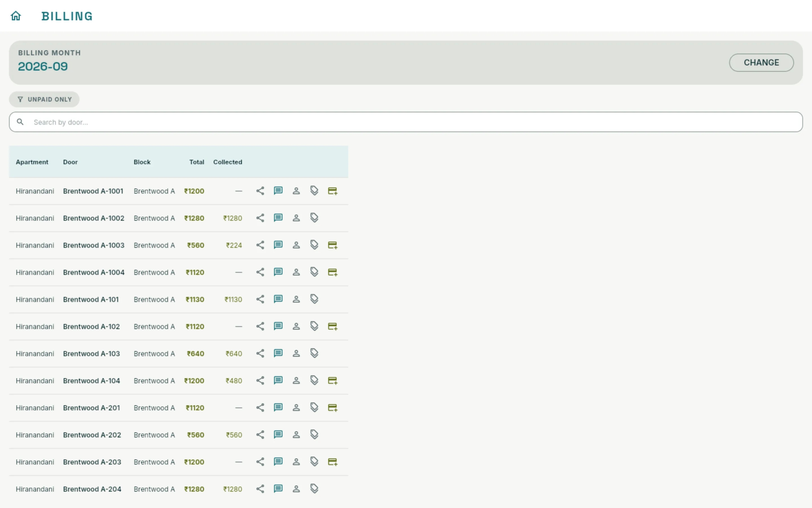Click the ₹1130 total for A-101
This screenshot has width=812, height=508.
click(195, 299)
